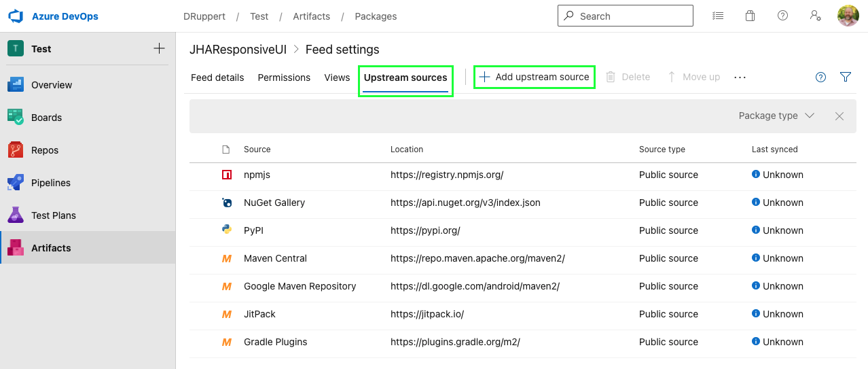Click the user profile avatar

click(848, 16)
